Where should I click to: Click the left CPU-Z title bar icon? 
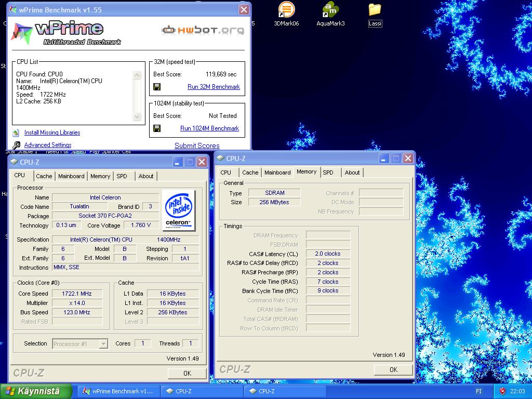click(x=14, y=162)
